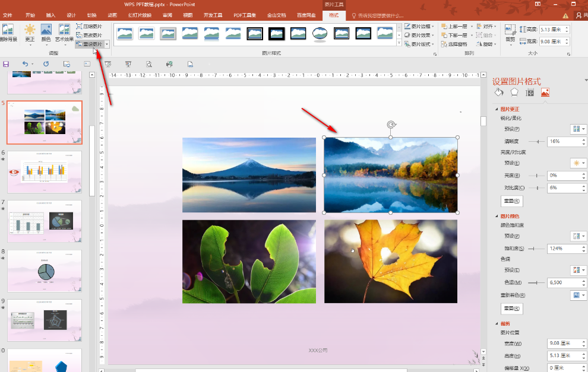Select the fill and line bucket icon
This screenshot has height=372, width=588.
click(x=499, y=92)
